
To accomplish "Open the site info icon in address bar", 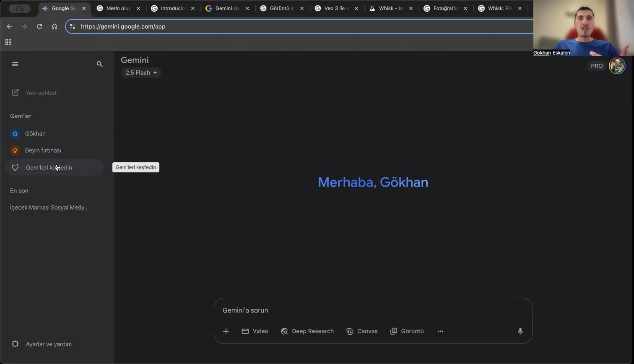I will pyautogui.click(x=73, y=26).
